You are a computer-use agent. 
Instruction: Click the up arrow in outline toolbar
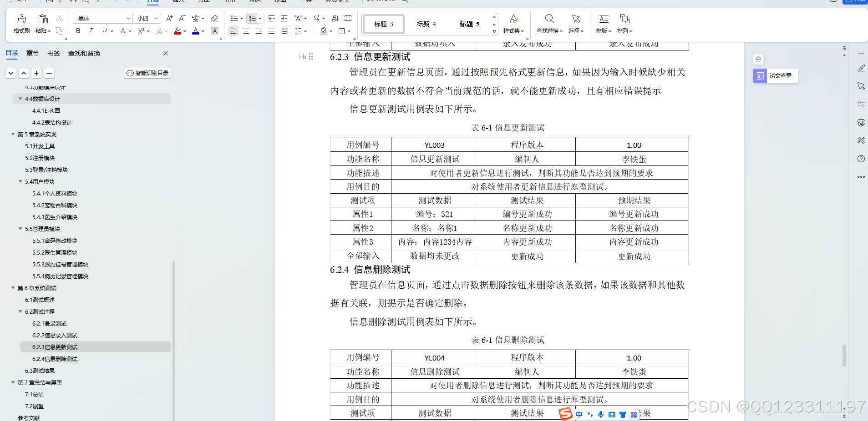point(24,73)
